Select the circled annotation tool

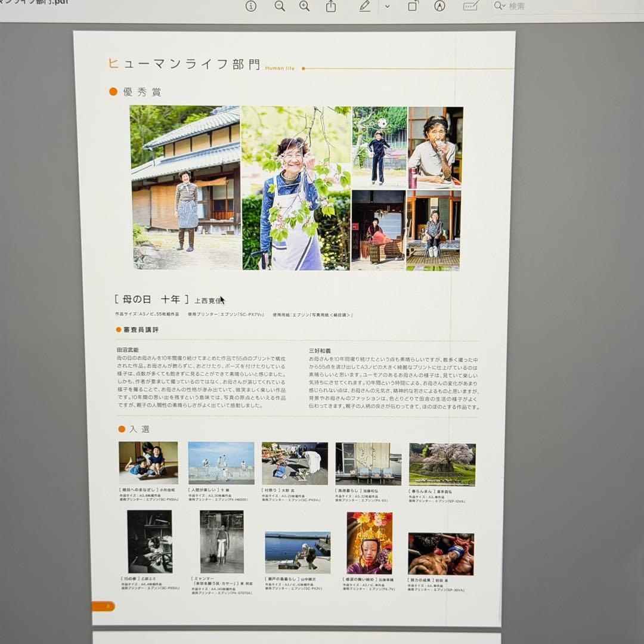[439, 6]
